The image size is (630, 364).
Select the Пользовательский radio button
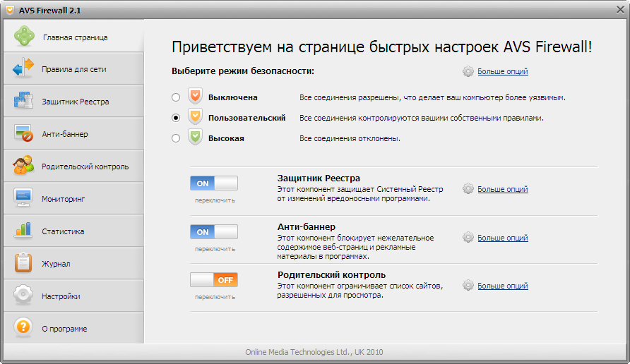coord(176,118)
